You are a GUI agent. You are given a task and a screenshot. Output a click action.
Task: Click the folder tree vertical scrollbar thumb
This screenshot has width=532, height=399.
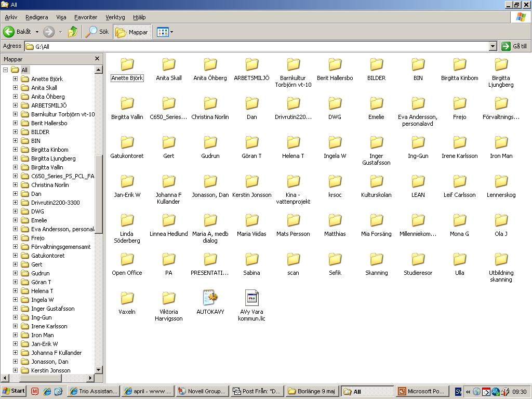pos(98,194)
